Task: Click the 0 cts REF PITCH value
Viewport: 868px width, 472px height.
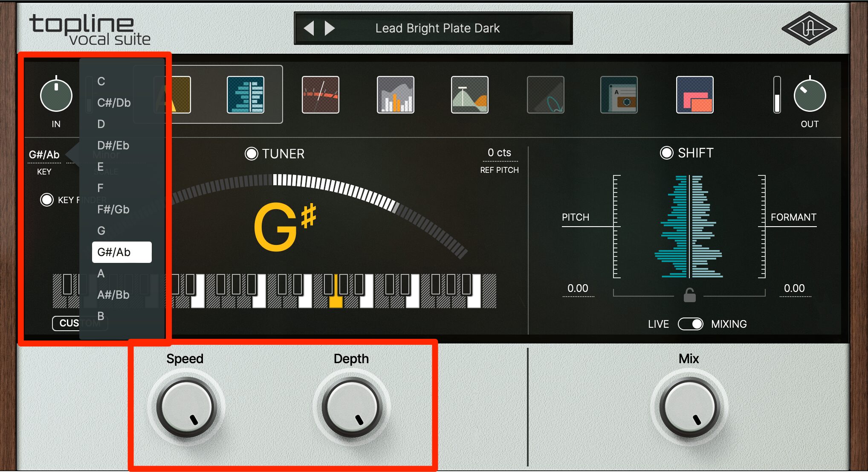Action: (x=500, y=153)
